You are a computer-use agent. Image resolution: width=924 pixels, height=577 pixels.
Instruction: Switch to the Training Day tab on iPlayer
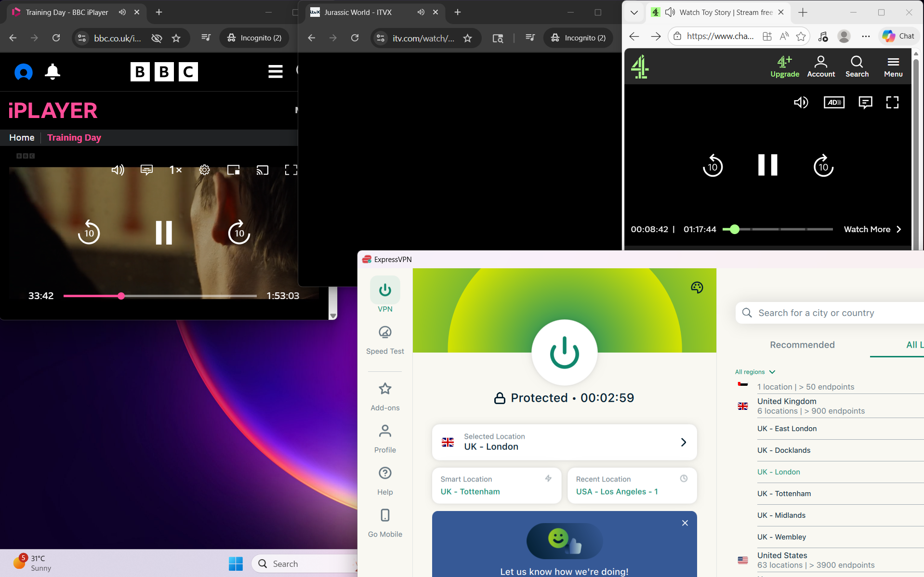click(74, 137)
